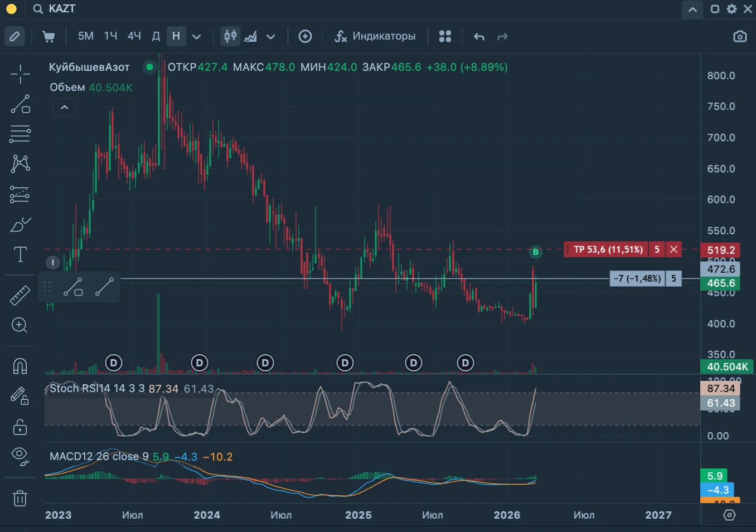Screen dimensions: 756x532
Task: Take a chart snapshot with camera
Action: point(740,36)
